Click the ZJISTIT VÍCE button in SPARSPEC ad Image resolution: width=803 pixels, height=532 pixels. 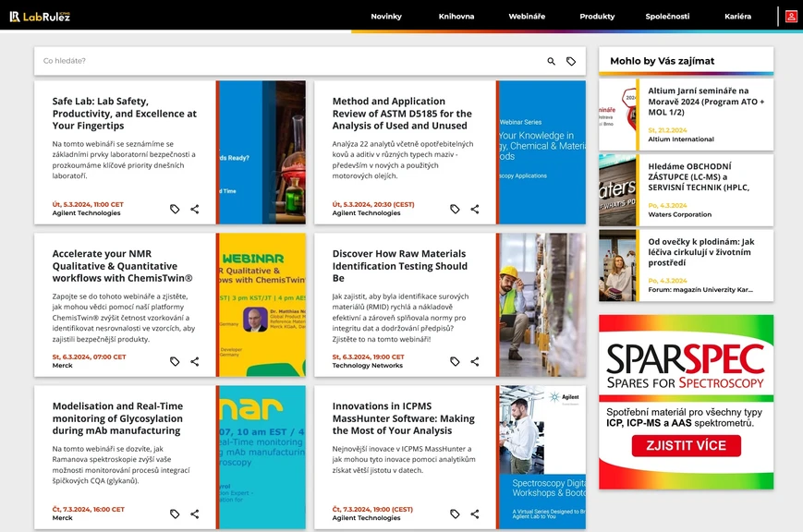click(x=687, y=445)
